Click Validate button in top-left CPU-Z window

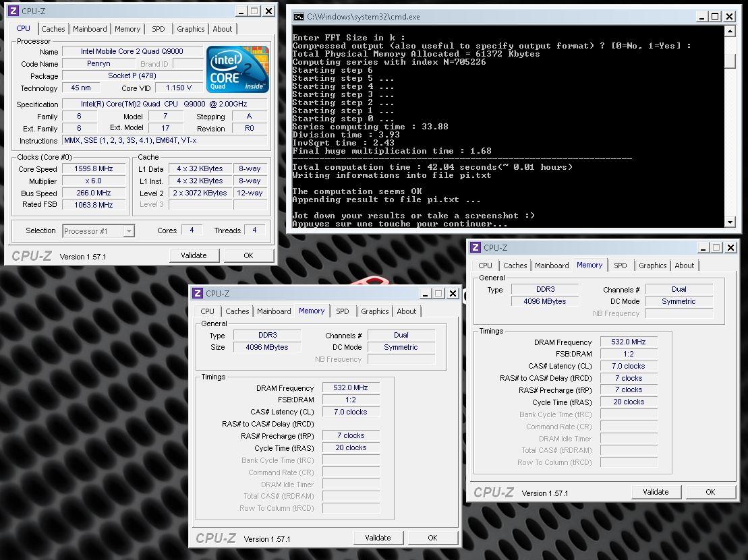tap(194, 255)
